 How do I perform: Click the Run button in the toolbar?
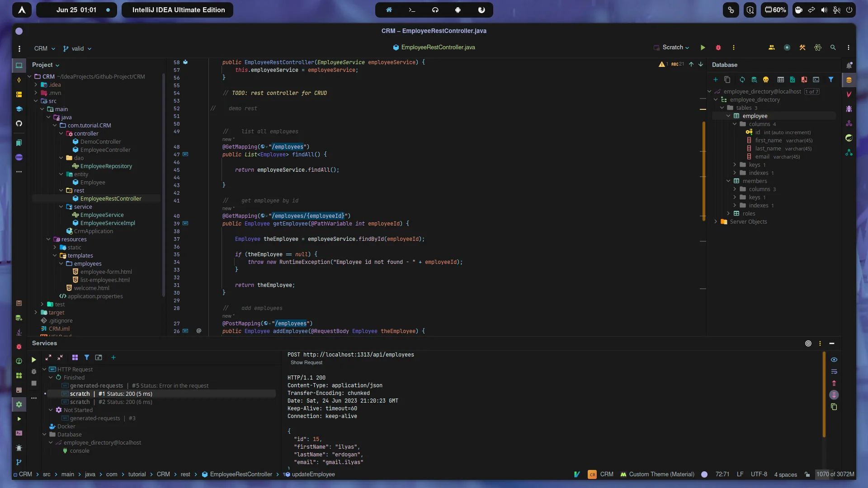pos(703,47)
